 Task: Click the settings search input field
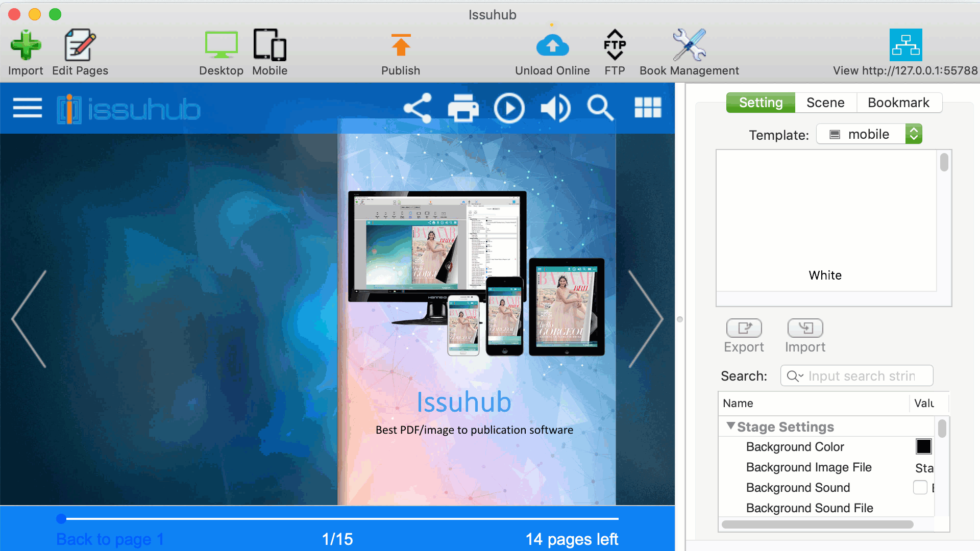coord(856,376)
